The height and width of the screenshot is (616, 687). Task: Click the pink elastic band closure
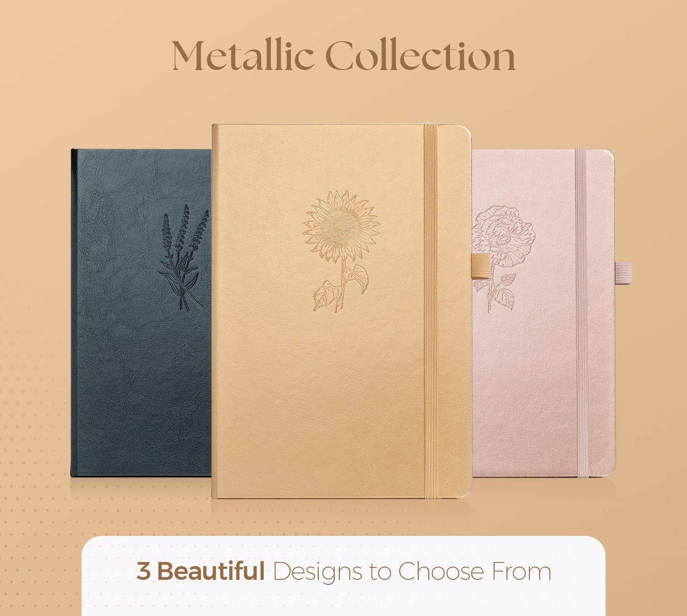coord(581,313)
